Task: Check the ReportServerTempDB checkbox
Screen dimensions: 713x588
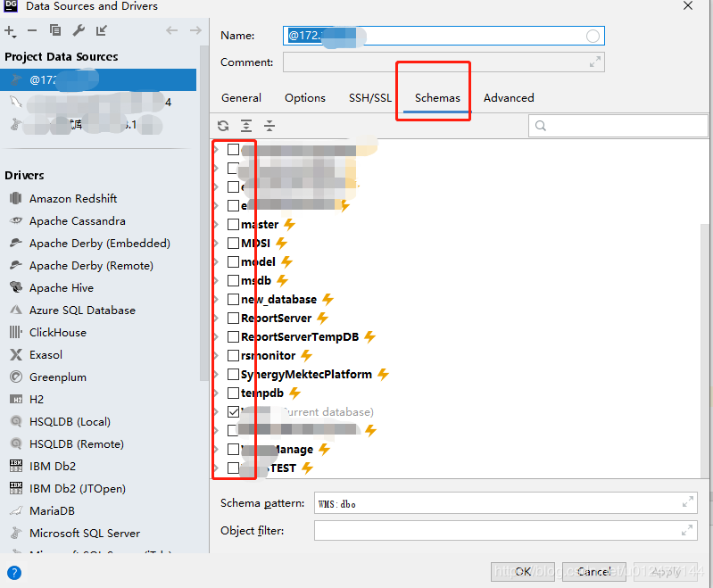Action: (x=233, y=336)
